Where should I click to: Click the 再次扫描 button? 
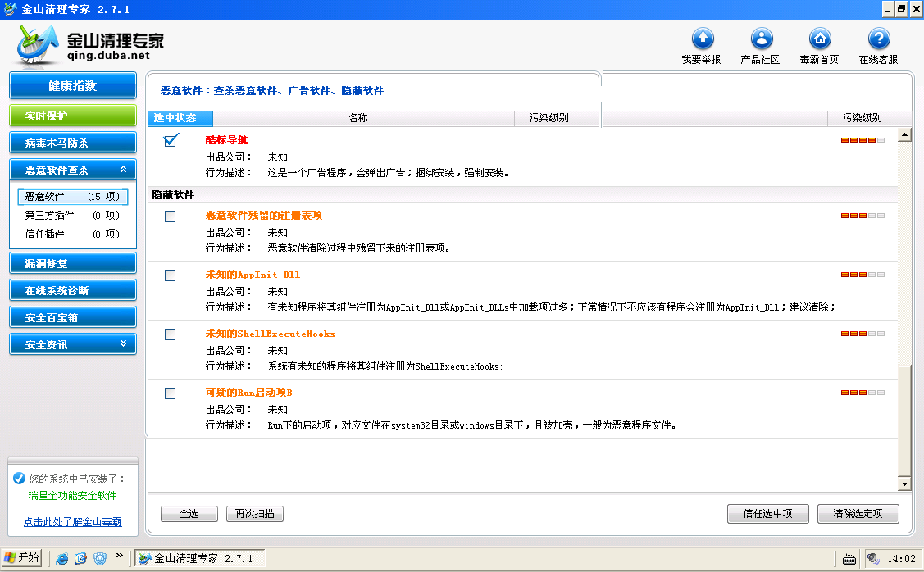pyautogui.click(x=254, y=514)
